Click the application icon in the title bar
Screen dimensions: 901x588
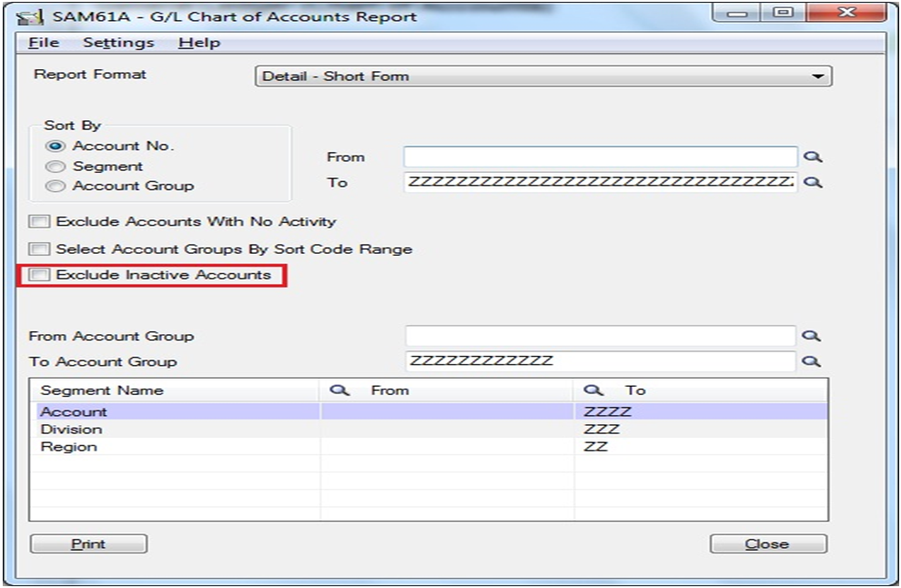click(x=30, y=16)
